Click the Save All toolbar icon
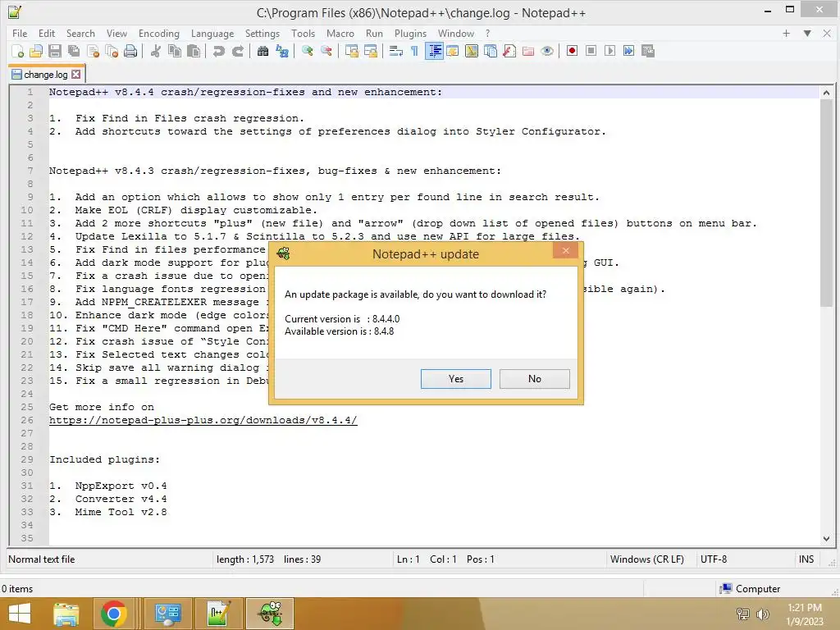The height and width of the screenshot is (630, 840). pos(74,51)
